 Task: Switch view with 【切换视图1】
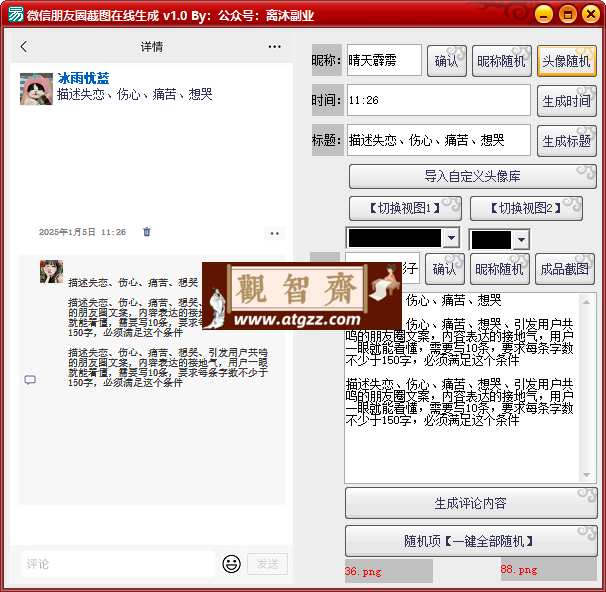(x=405, y=209)
